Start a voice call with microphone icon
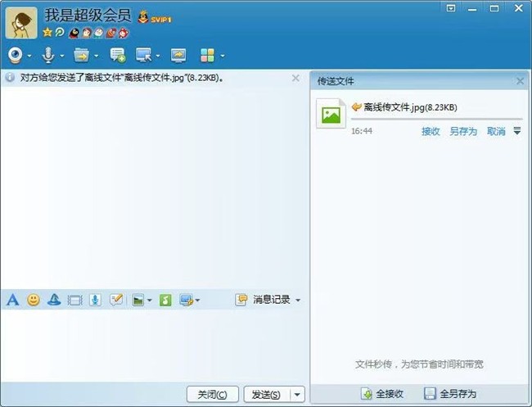The width and height of the screenshot is (532, 407). (49, 55)
